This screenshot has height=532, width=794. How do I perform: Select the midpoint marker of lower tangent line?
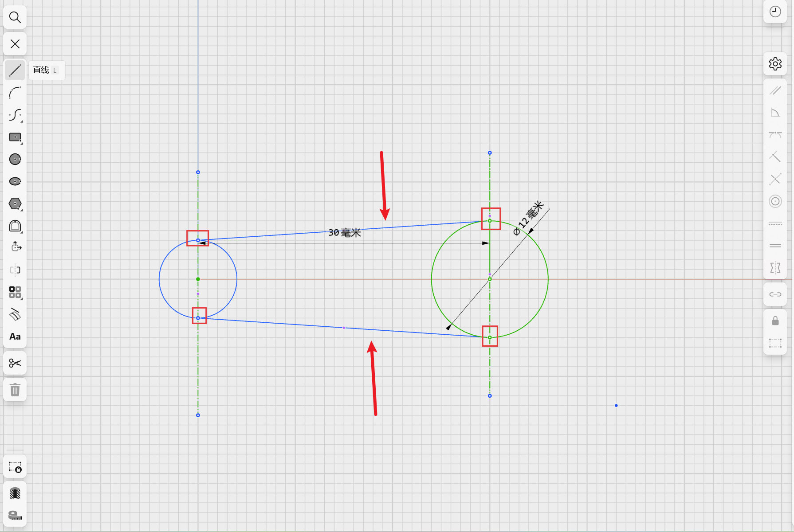[344, 328]
